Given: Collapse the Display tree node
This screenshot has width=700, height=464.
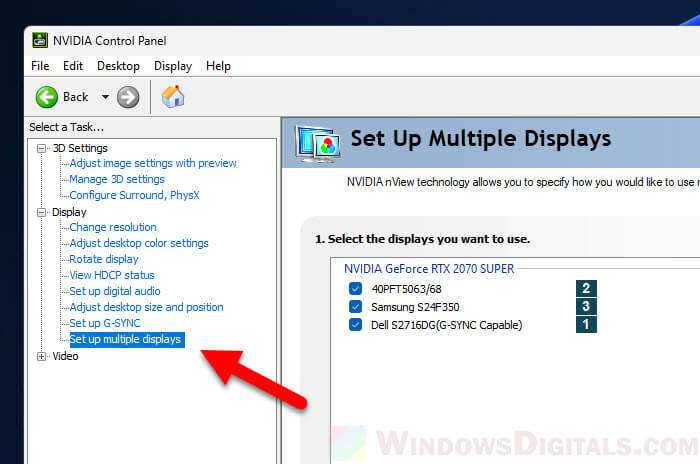Looking at the screenshot, I should [x=42, y=213].
